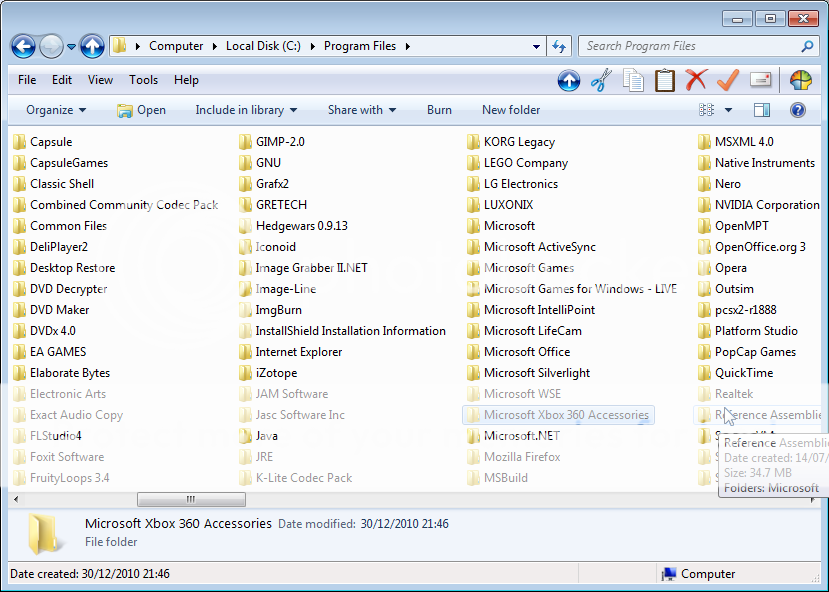The image size is (829, 592).
Task: Click the orange checkmark toolbar icon
Action: [x=727, y=80]
